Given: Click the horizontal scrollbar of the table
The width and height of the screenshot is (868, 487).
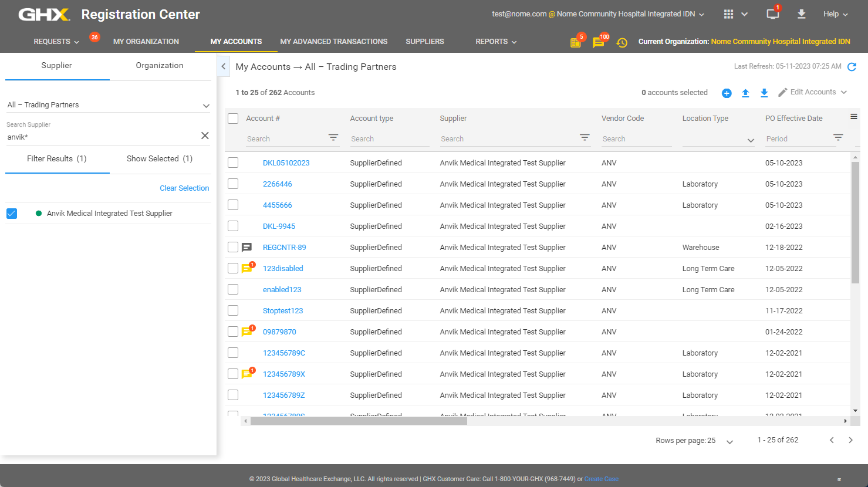Looking at the screenshot, I should pyautogui.click(x=359, y=421).
